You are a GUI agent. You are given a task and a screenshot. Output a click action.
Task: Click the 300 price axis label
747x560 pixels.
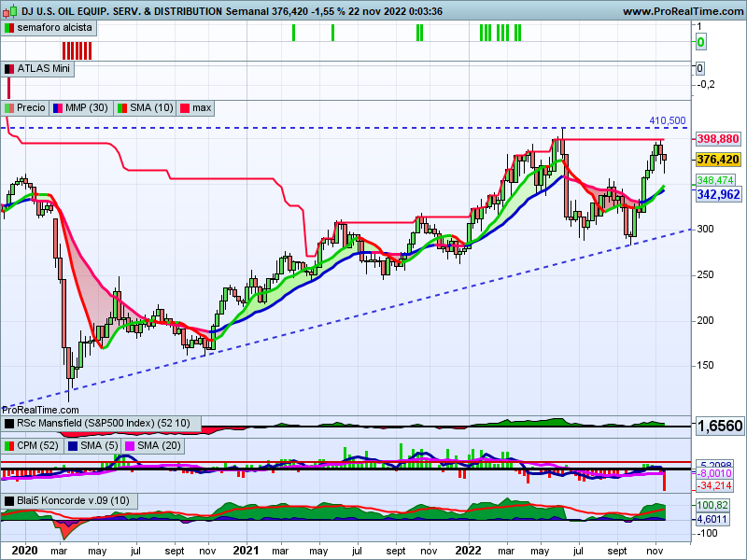pos(705,229)
